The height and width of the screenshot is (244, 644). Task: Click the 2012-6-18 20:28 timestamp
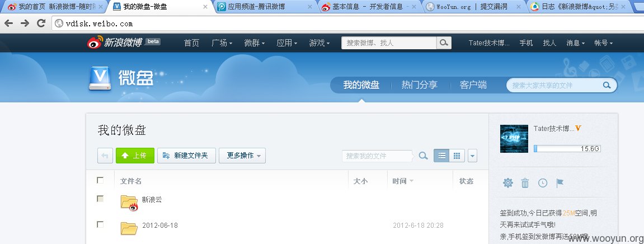418,225
